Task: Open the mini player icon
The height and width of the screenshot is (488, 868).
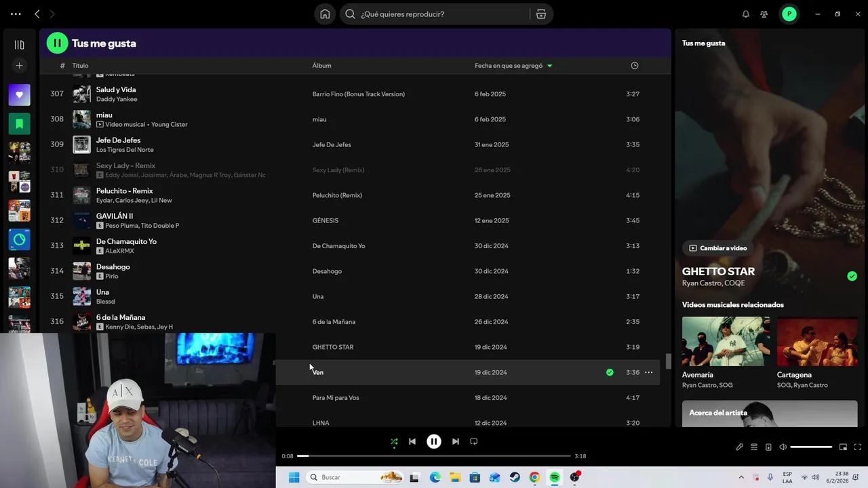Action: [x=844, y=447]
